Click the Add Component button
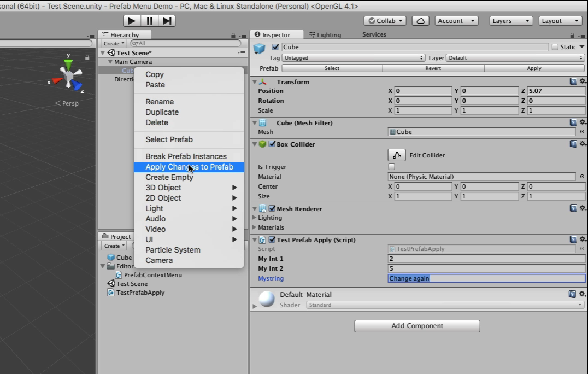The image size is (588, 374). coord(417,325)
